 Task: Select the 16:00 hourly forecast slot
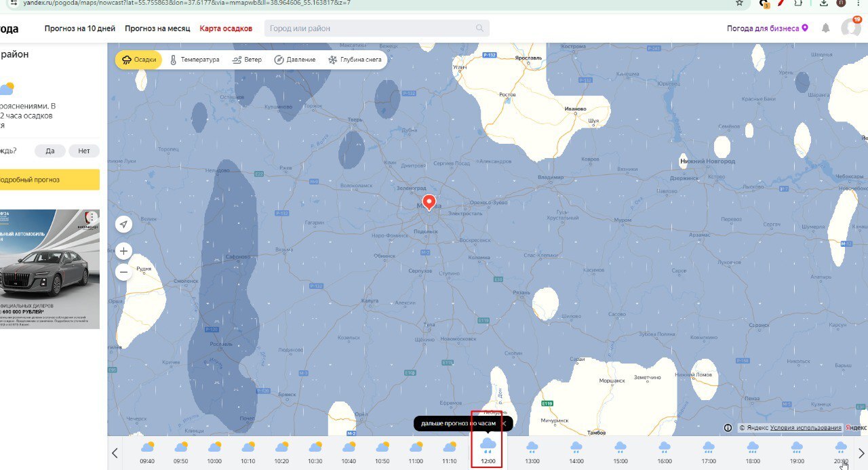(x=665, y=452)
